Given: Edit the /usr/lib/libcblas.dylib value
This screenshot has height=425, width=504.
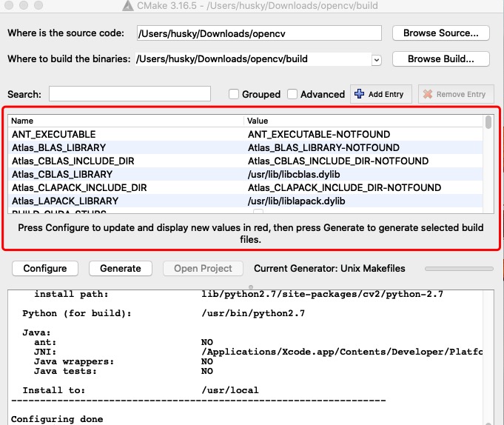Looking at the screenshot, I should pyautogui.click(x=294, y=174).
